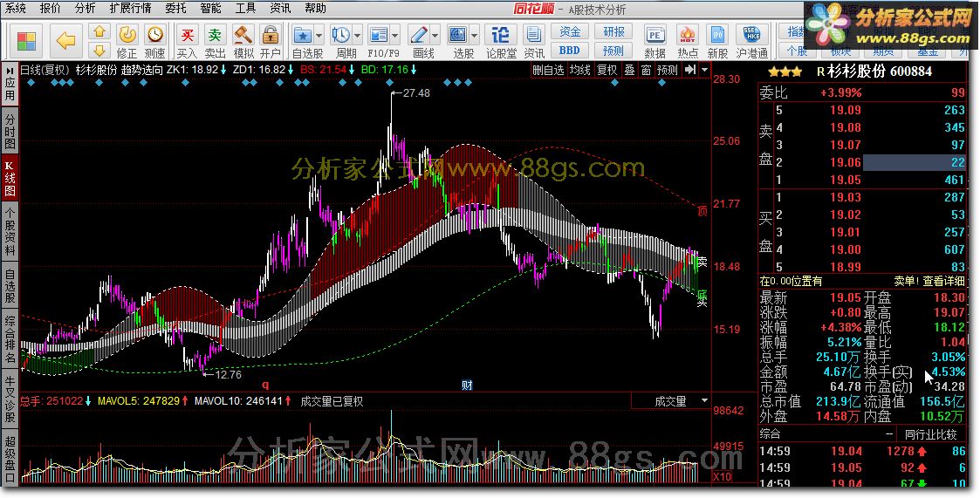
Task: Click the X10 volume scale indicator
Action: click(722, 476)
